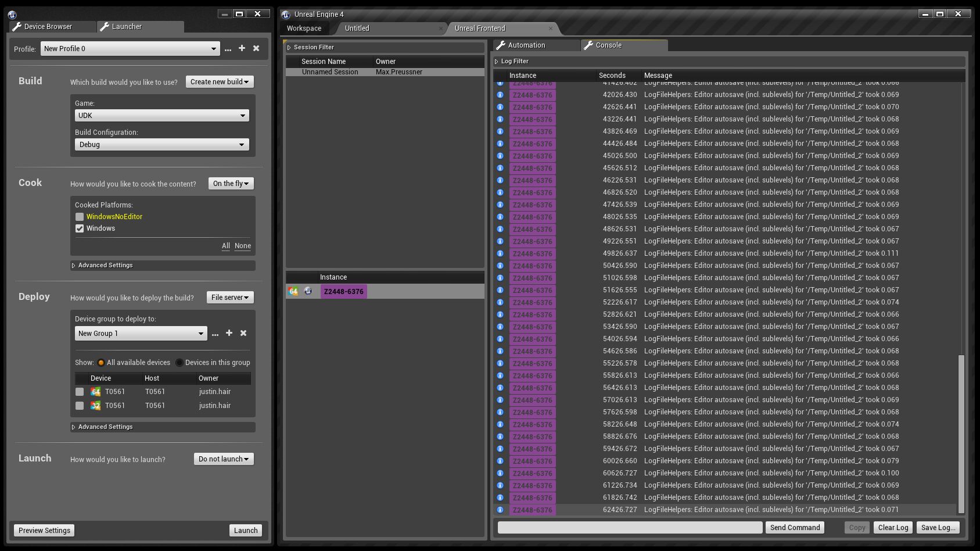Screen dimensions: 980x551
Task: Check the WindowsNoEditor cooked platform
Action: click(80, 216)
